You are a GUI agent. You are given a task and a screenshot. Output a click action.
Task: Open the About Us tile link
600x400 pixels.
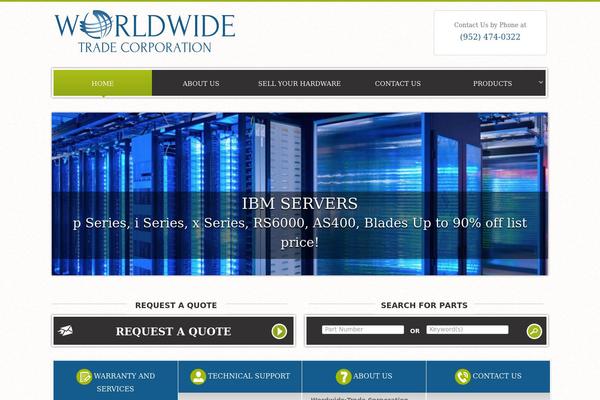[372, 376]
